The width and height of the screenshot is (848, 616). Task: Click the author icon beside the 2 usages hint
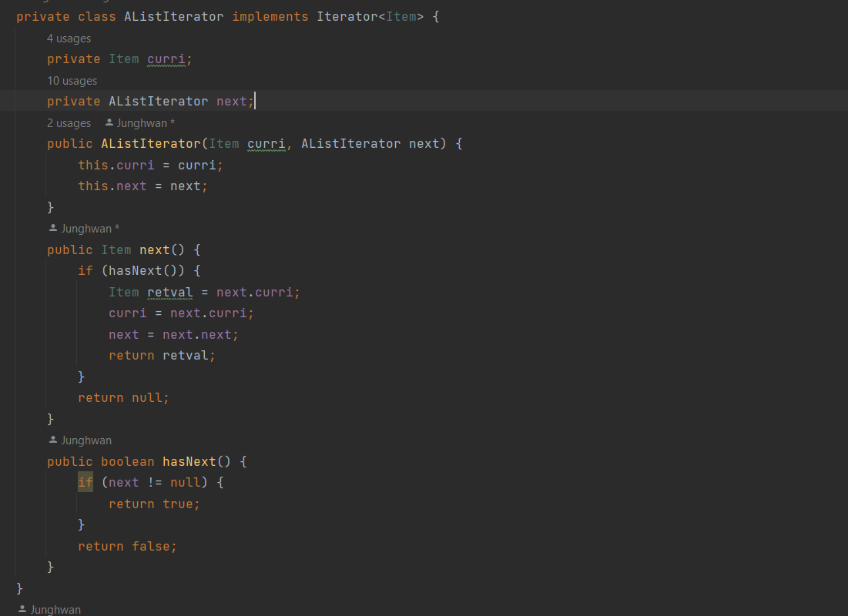click(109, 123)
